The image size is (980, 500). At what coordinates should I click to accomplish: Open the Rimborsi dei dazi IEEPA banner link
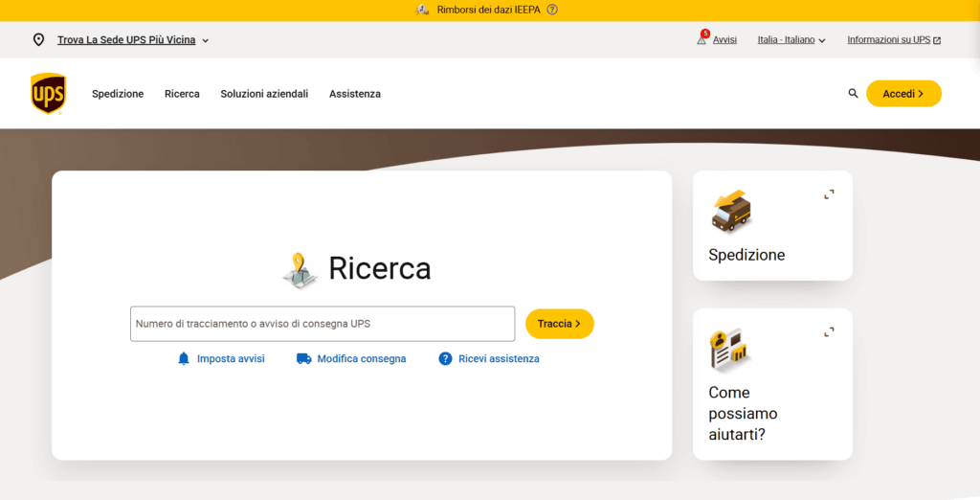pos(488,10)
